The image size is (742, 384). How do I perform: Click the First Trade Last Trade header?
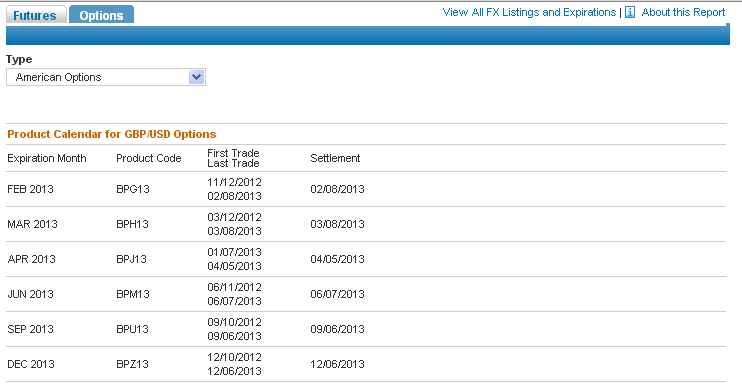point(233,158)
